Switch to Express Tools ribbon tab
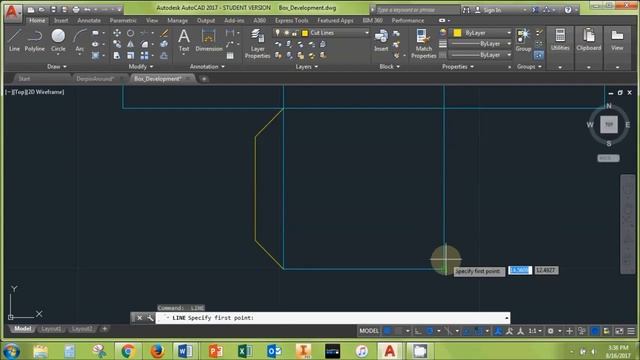640x360 pixels. point(291,20)
